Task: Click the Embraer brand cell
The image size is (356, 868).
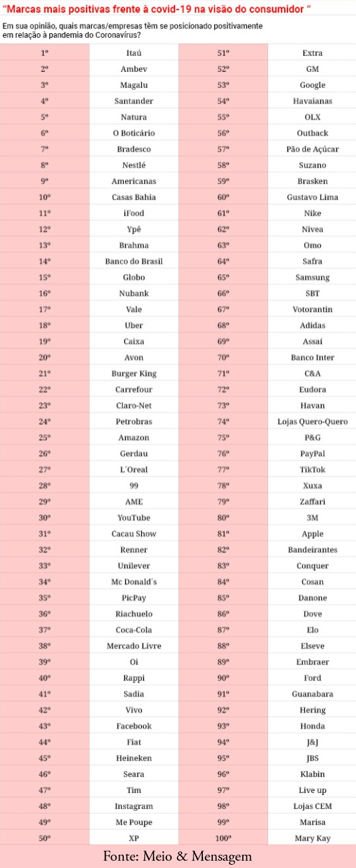Action: (312, 662)
